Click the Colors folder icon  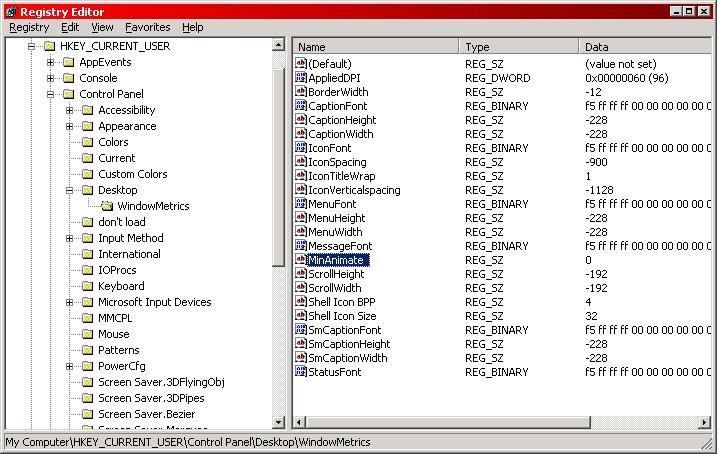click(87, 142)
